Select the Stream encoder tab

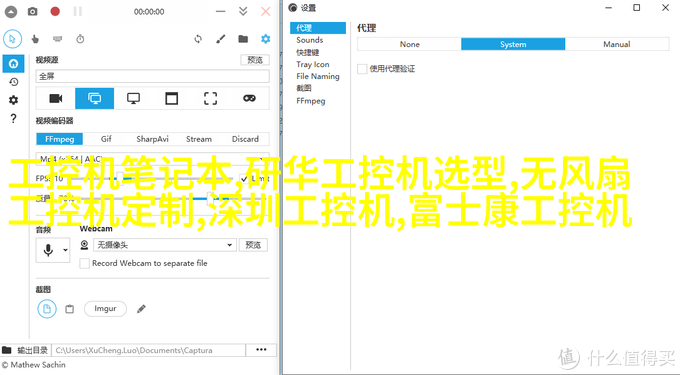pyautogui.click(x=199, y=139)
